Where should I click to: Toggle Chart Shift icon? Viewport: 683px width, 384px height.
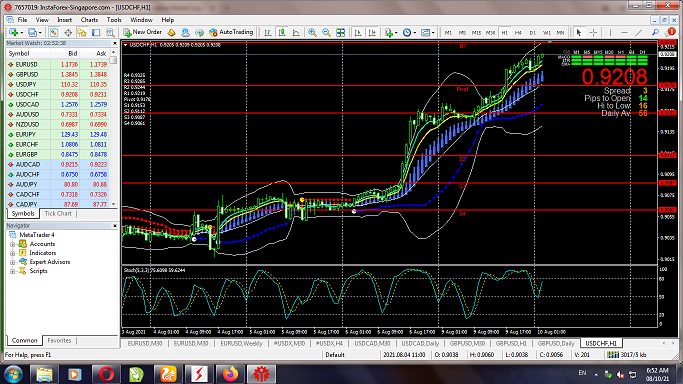tap(372, 32)
